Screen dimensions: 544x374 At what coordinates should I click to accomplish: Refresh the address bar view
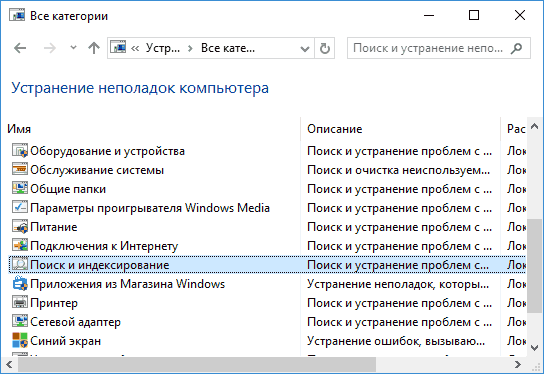325,48
